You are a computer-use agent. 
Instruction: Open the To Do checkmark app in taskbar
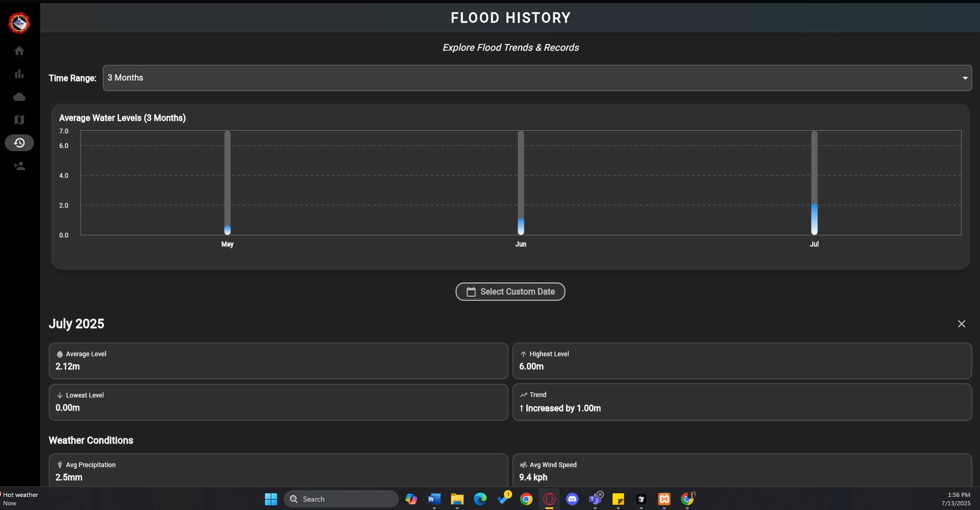point(504,498)
